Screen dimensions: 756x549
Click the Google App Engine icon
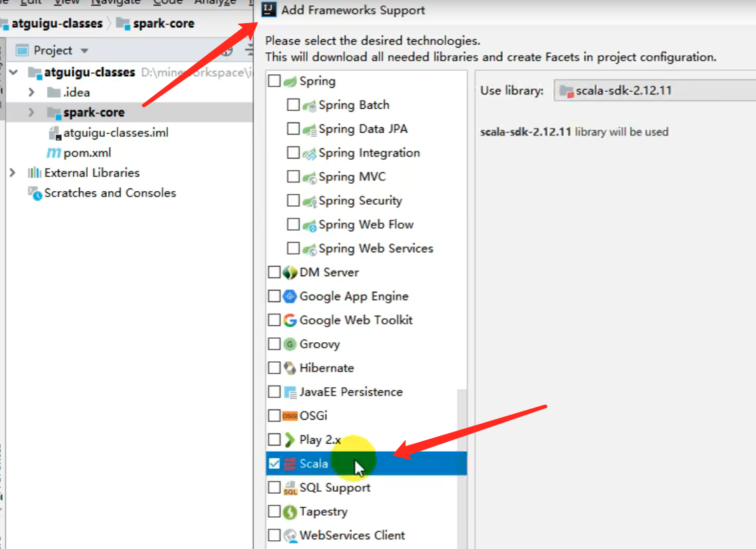click(x=290, y=297)
